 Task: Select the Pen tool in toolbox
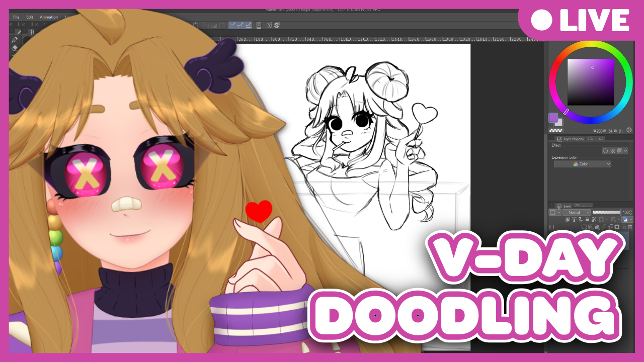[14, 40]
